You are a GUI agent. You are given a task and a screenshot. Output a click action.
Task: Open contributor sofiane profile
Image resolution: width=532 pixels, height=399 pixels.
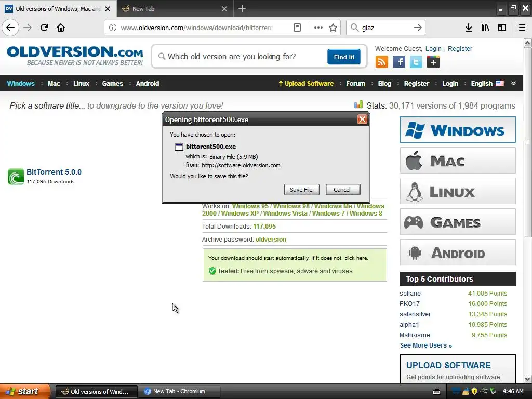410,294
